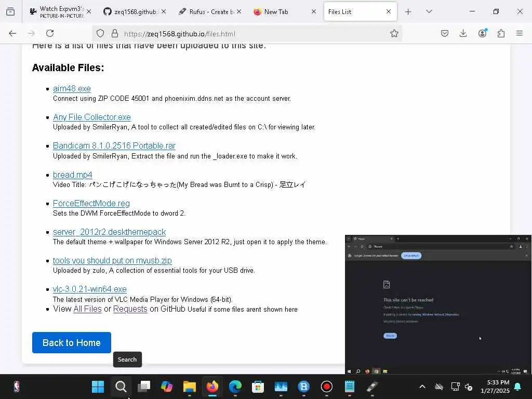Download ForceEffectMode.reg link
Screen dimensions: 532x399
tap(91, 203)
